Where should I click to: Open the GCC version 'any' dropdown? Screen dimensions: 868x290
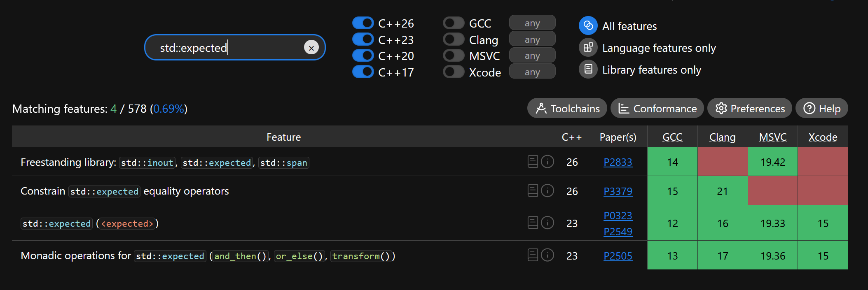532,23
